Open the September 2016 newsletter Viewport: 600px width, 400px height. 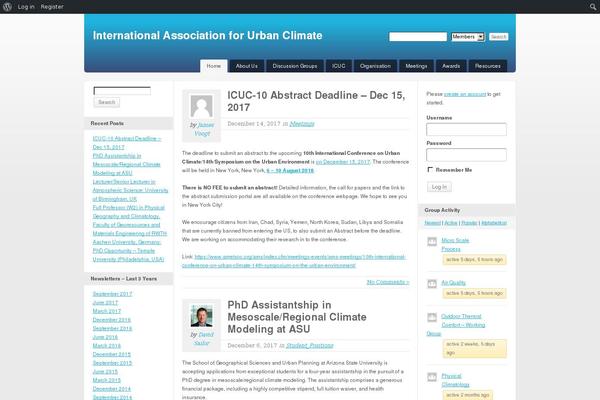pyautogui.click(x=112, y=328)
